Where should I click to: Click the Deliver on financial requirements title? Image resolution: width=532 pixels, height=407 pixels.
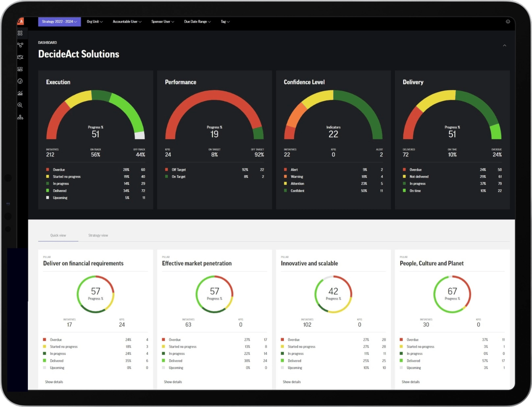coord(83,263)
